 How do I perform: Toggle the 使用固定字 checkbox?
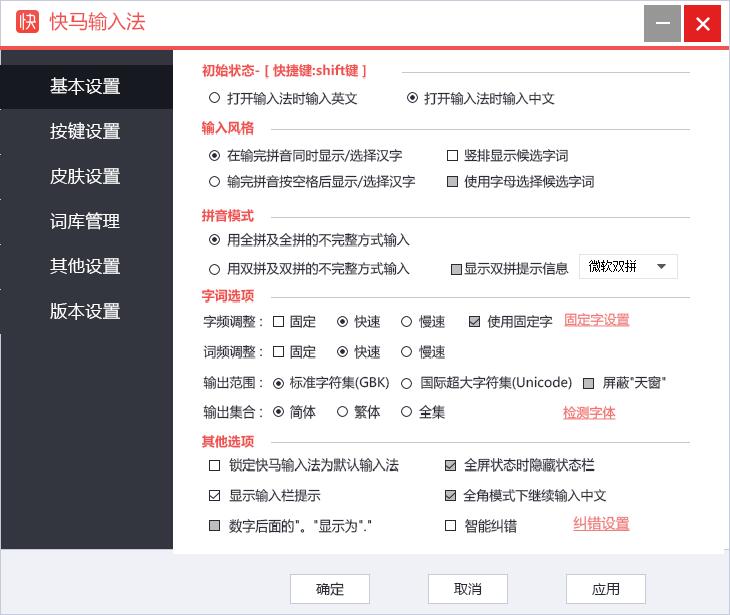click(475, 322)
